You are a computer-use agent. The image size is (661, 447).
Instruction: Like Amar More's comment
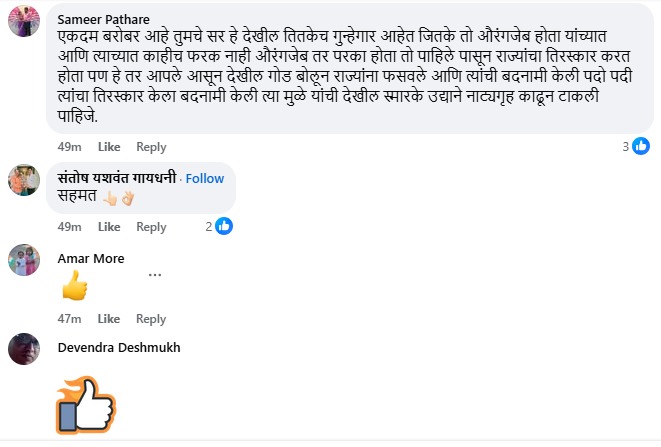(109, 319)
